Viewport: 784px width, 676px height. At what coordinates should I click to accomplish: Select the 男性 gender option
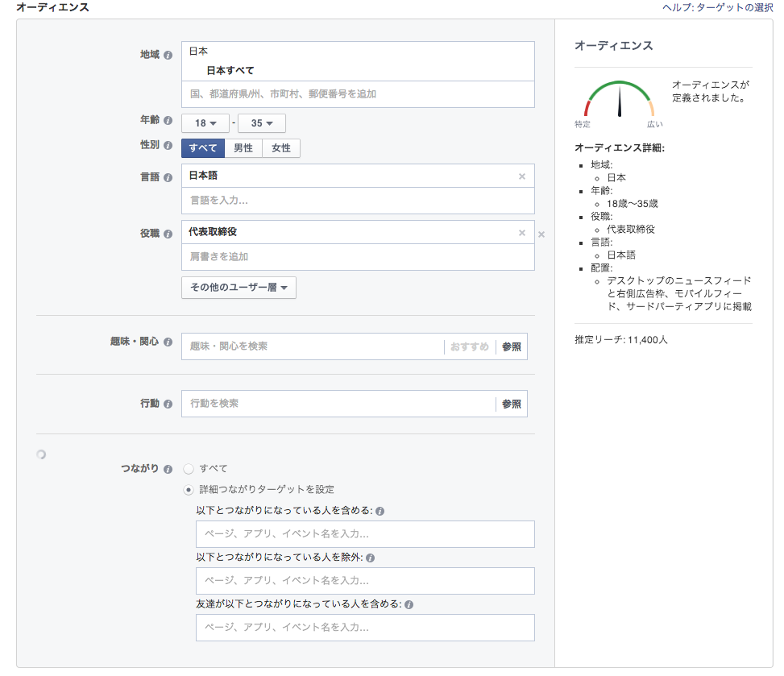243,148
